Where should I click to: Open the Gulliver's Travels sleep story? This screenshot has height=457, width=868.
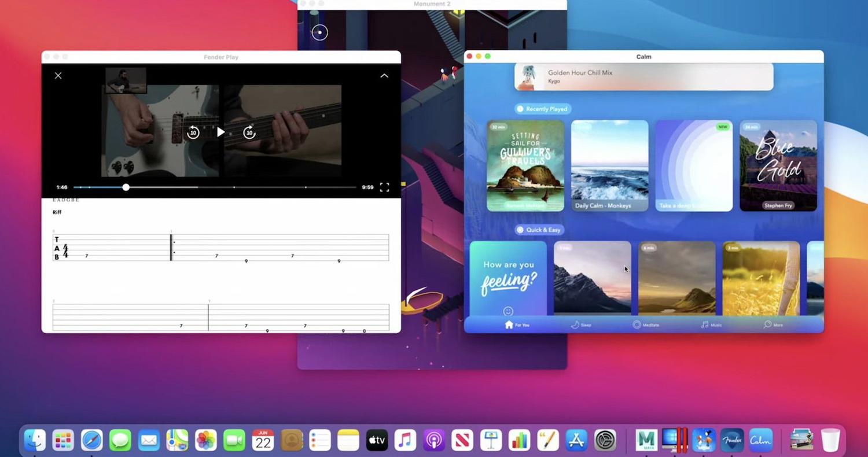[x=525, y=165]
